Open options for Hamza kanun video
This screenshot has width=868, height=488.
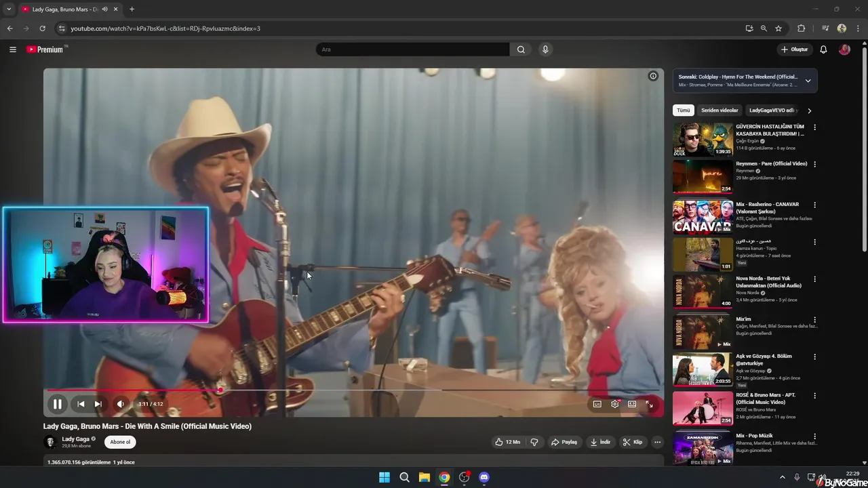815,242
